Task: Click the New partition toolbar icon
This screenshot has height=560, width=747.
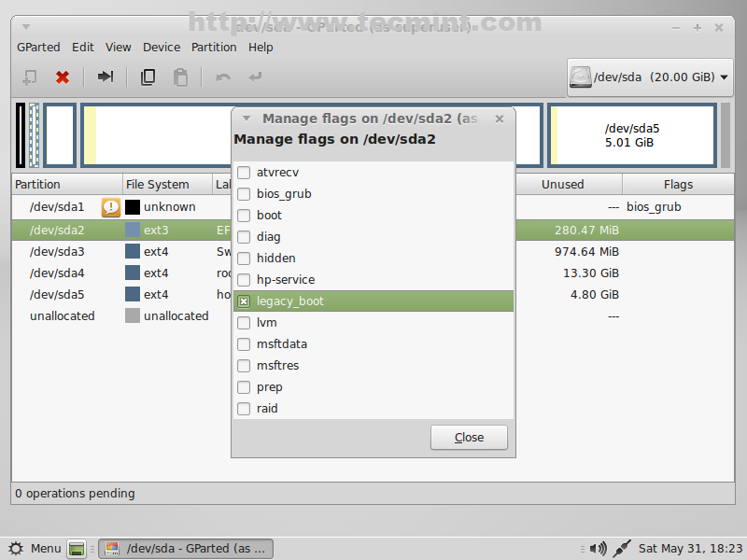Action: pyautogui.click(x=30, y=77)
